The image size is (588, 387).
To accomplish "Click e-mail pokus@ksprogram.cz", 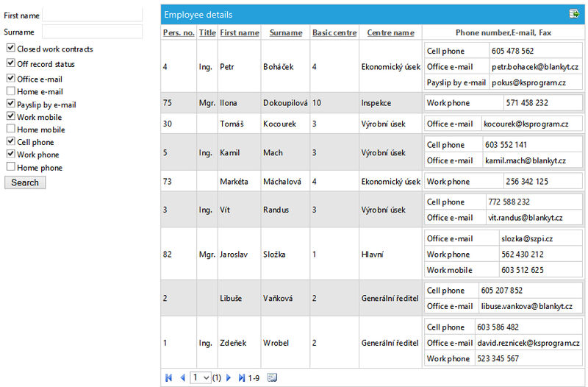I will pyautogui.click(x=528, y=82).
